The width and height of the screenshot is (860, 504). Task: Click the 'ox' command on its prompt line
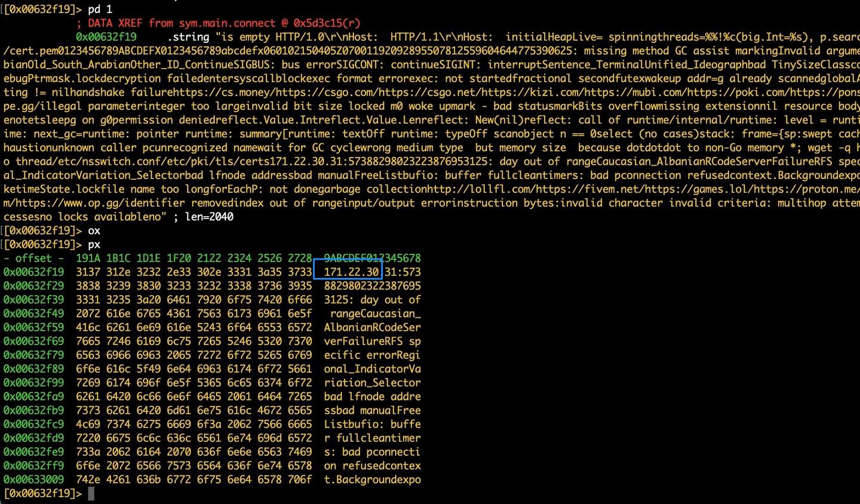tap(94, 231)
